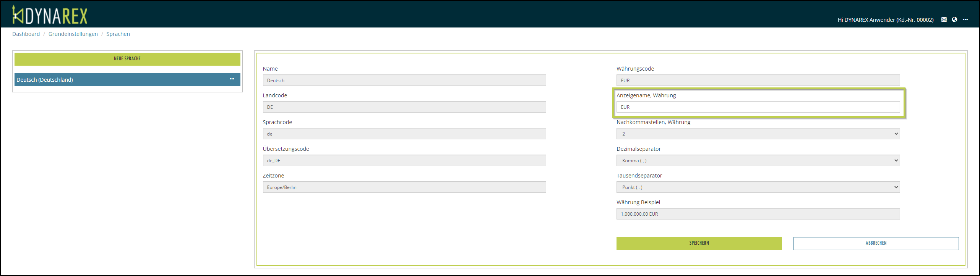The image size is (980, 276).
Task: Click the Übersetzungscode field de_DE
Action: pyautogui.click(x=404, y=160)
